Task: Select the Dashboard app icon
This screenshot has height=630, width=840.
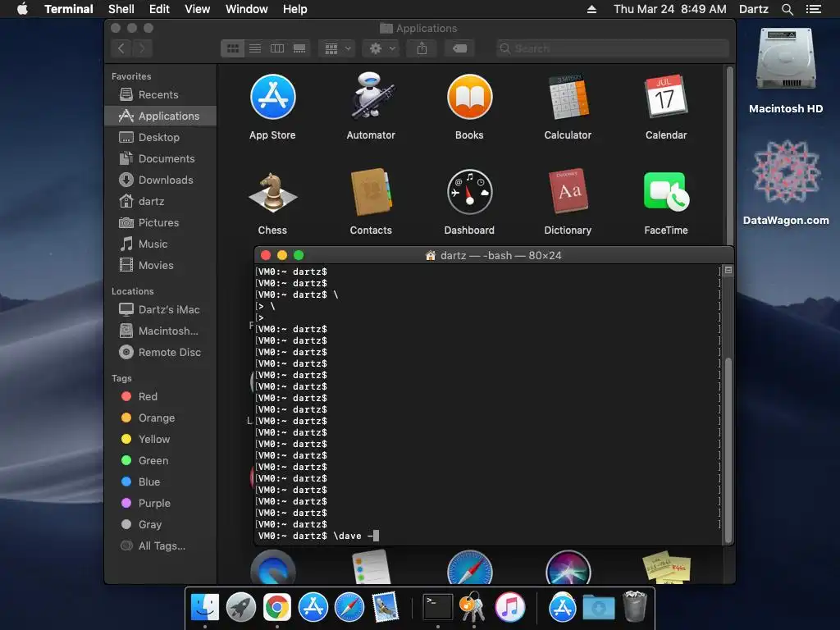Action: coord(469,192)
